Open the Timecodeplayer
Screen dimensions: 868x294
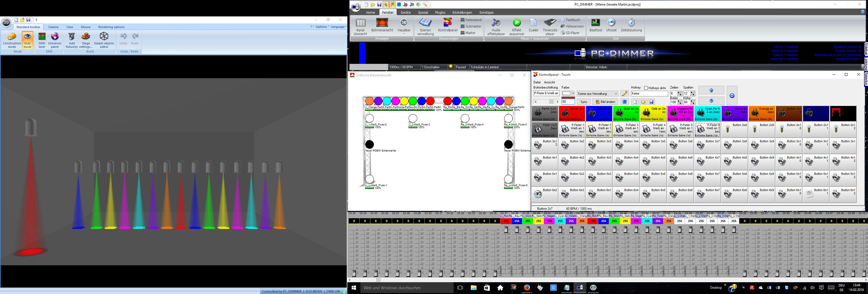click(x=550, y=27)
